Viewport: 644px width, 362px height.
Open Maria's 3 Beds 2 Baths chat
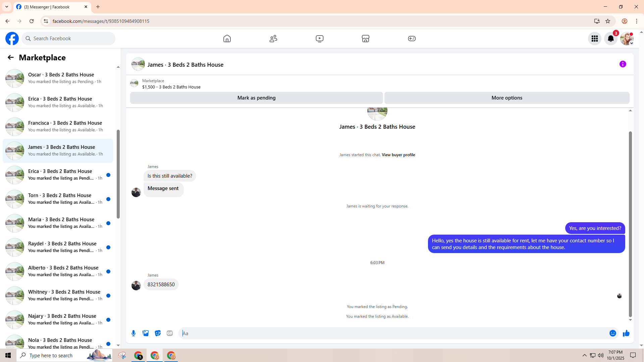coord(58,223)
